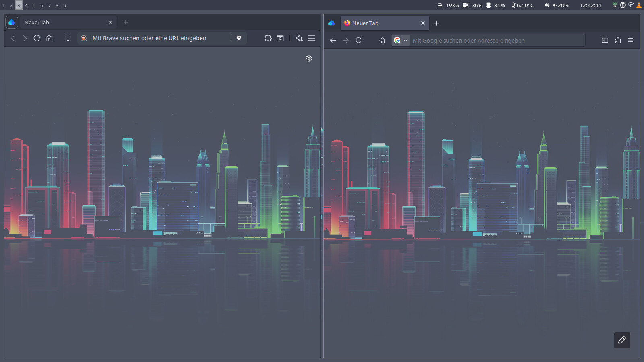The image size is (644, 362).
Task: Open the Brave hamburger main menu
Action: (312, 38)
